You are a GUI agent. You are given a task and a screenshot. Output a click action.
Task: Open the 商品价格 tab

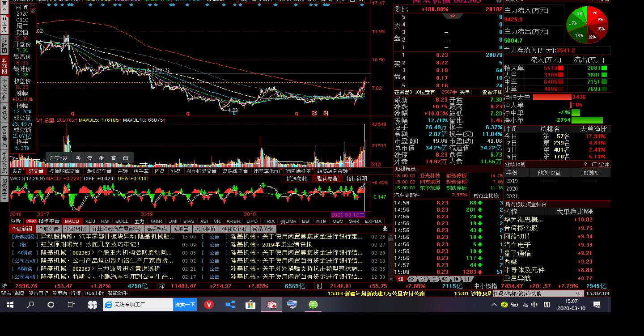(263, 229)
